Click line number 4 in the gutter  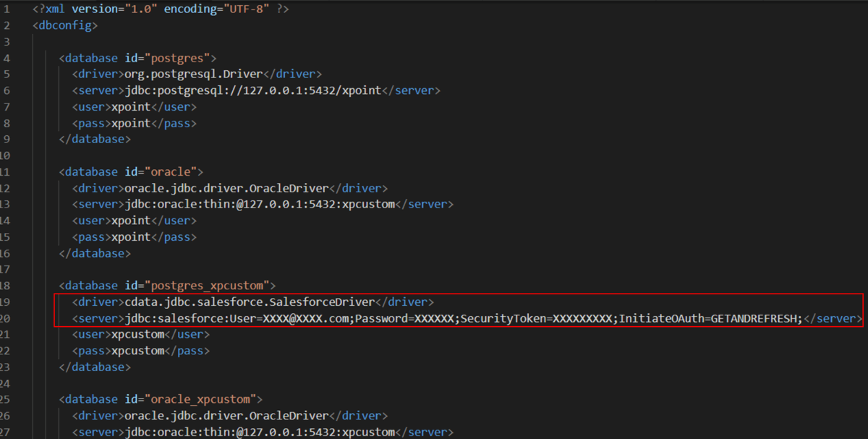coord(6,58)
